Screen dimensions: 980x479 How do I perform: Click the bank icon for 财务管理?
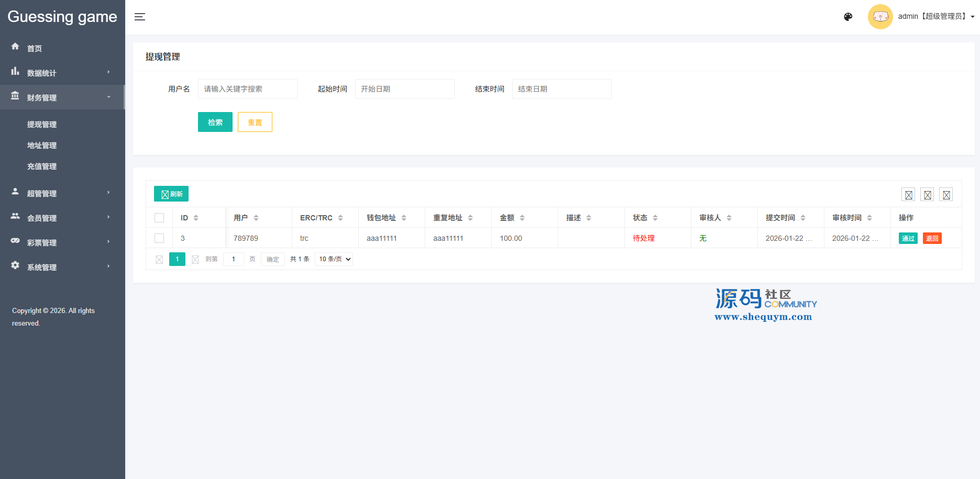15,96
